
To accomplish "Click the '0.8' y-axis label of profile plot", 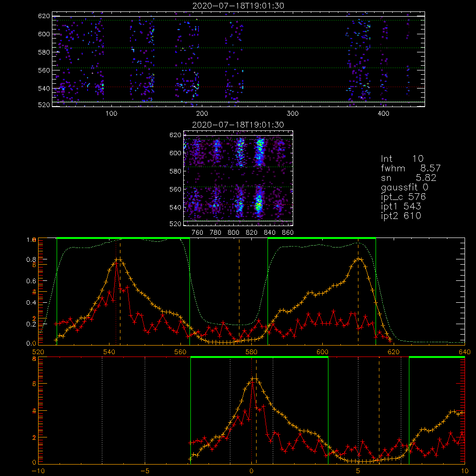I will pyautogui.click(x=31, y=259).
